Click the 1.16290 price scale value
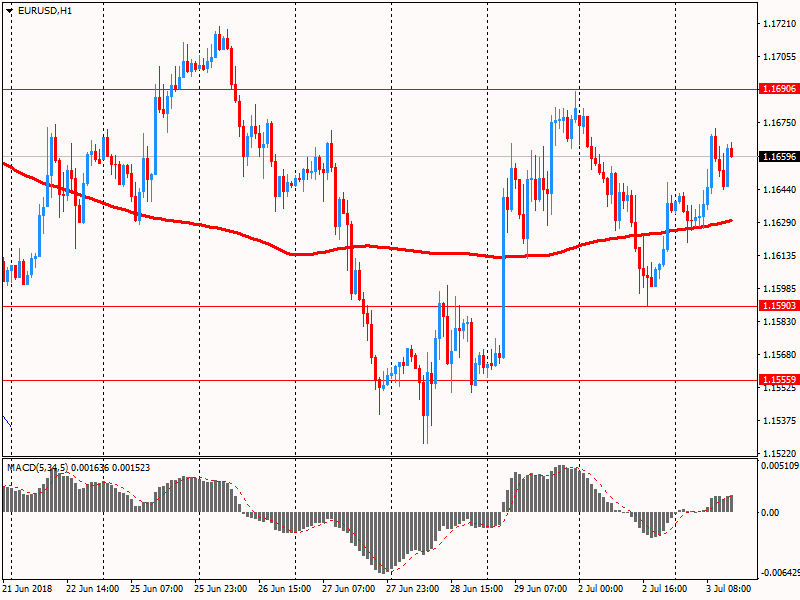800x600 pixels. pyautogui.click(x=780, y=223)
